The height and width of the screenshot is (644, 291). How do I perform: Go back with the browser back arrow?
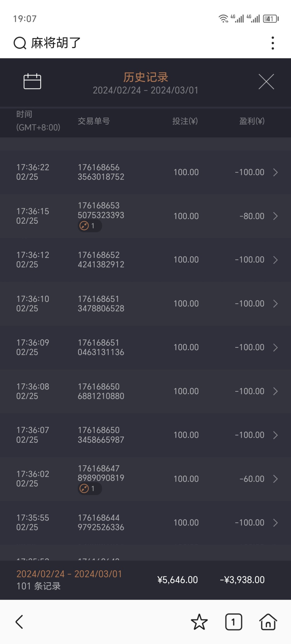coord(19,622)
